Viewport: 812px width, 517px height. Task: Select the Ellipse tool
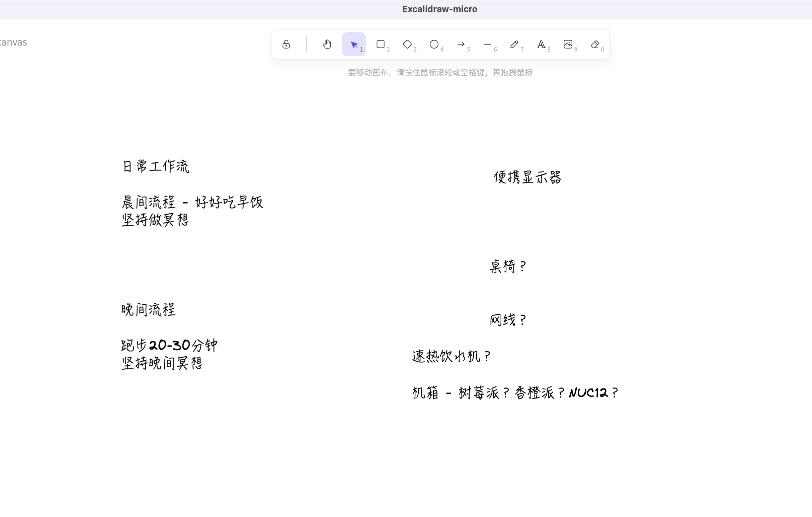tap(434, 44)
